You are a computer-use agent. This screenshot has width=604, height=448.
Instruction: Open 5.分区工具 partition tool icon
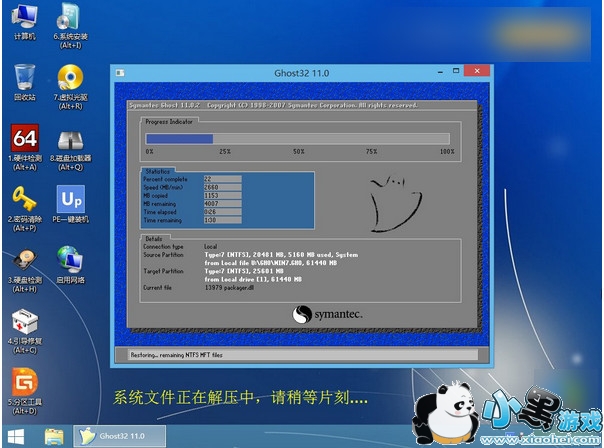pyautogui.click(x=24, y=382)
